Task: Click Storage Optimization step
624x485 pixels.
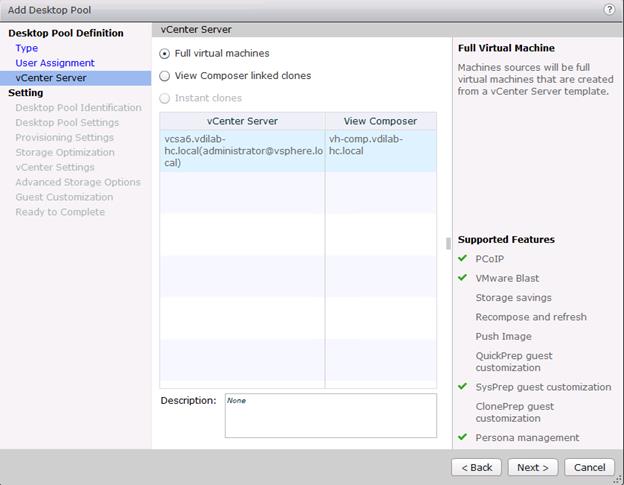Action: (65, 152)
